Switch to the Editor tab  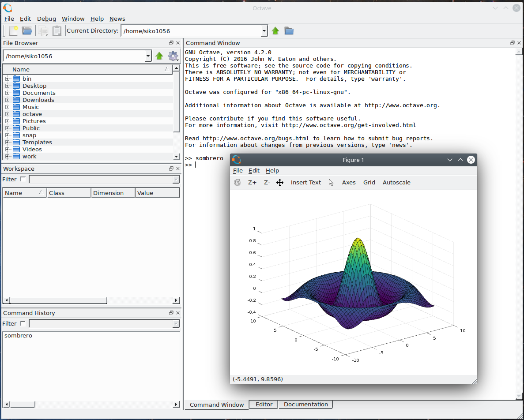coord(264,404)
